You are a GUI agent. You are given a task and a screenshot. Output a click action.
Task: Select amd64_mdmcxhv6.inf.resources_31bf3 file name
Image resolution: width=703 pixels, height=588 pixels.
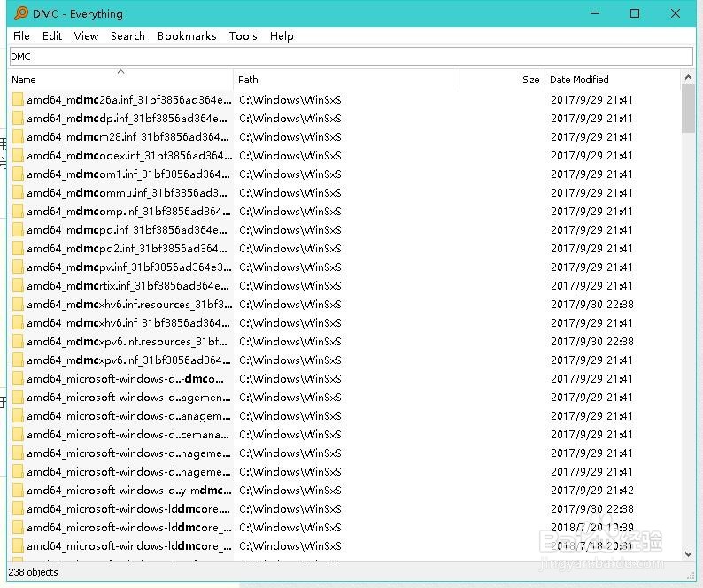[x=129, y=305]
